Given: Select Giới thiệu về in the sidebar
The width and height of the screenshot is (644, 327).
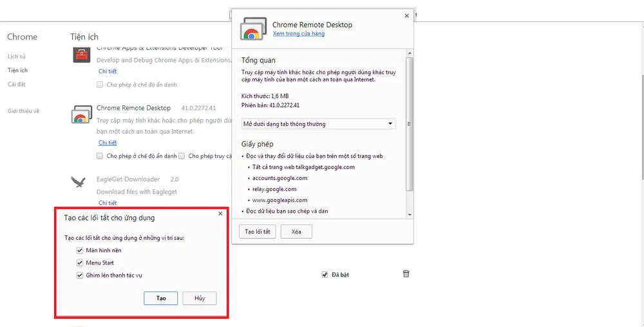Looking at the screenshot, I should tap(23, 111).
